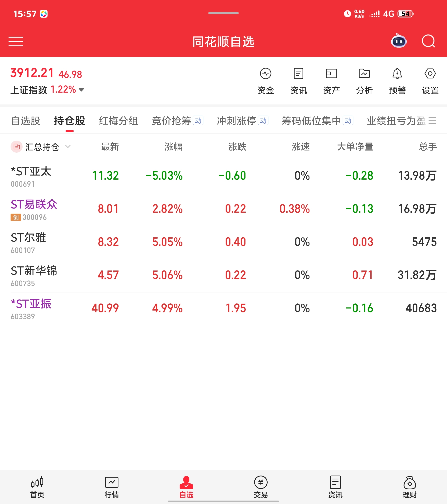Switch to the 自选股 tab
Viewport: 447px width, 504px height.
26,121
